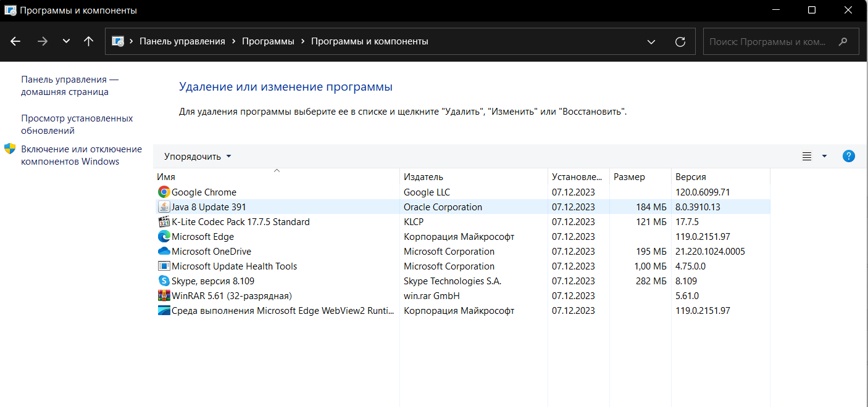Select the Skype program icon
Image resolution: width=868 pixels, height=407 pixels.
(x=164, y=281)
